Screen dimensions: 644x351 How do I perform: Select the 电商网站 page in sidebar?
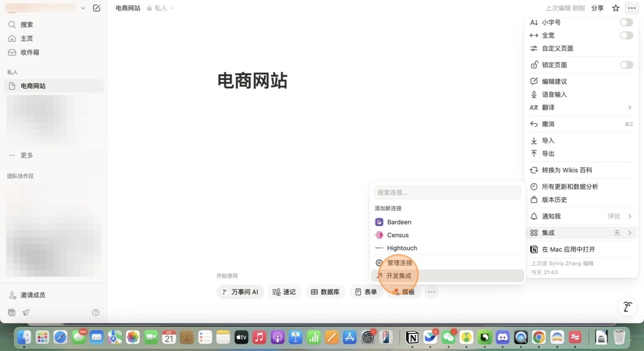53,86
